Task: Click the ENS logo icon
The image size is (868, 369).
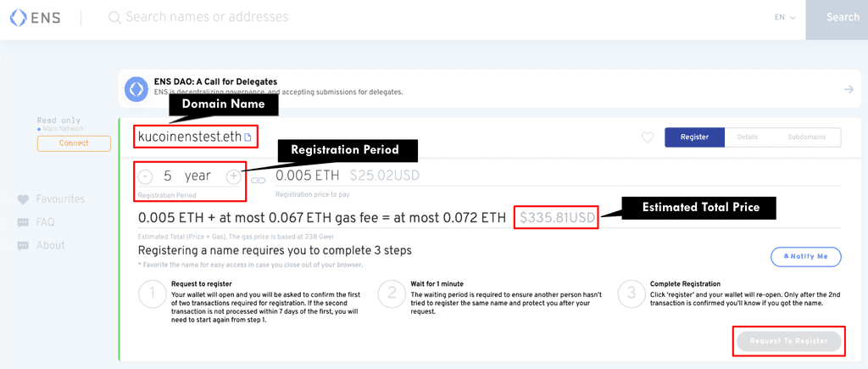Action: tap(19, 18)
